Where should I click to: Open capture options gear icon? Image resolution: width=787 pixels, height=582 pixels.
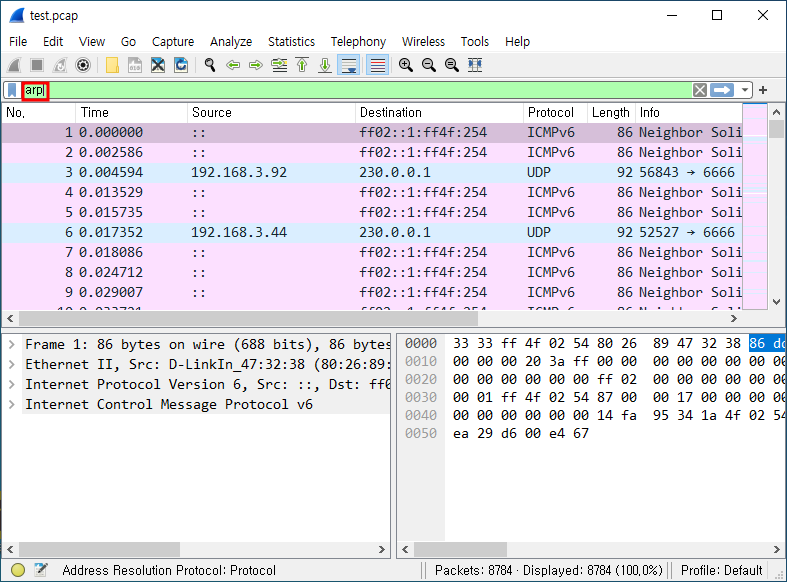[83, 65]
